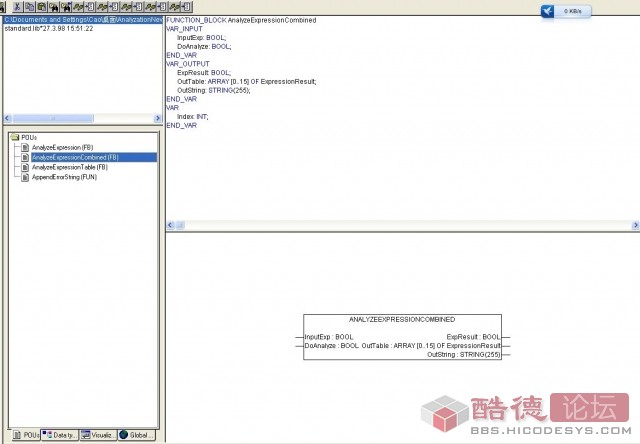Select AnalyzeExpressionCombined (FB) tree item
This screenshot has width=640, height=444.
[x=75, y=157]
